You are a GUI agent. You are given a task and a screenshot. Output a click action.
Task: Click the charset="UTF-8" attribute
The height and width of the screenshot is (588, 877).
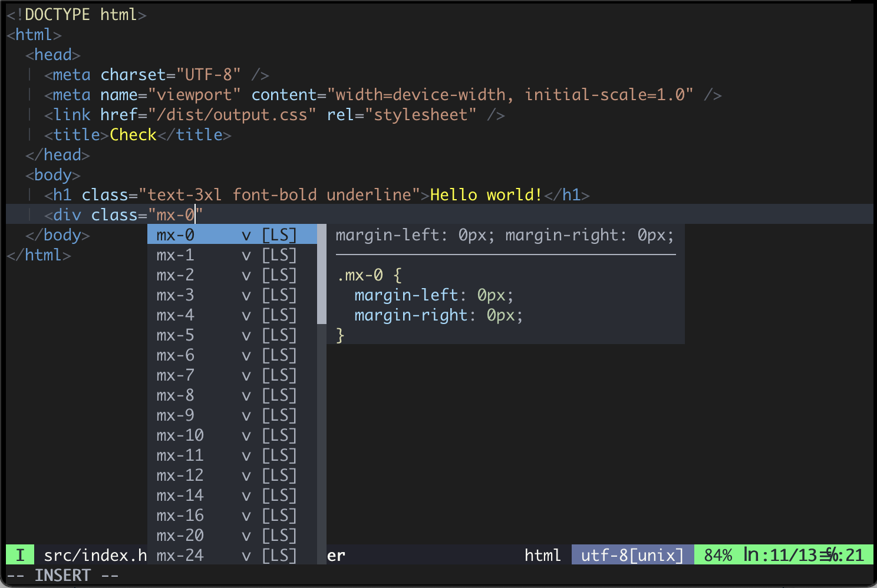pyautogui.click(x=170, y=75)
